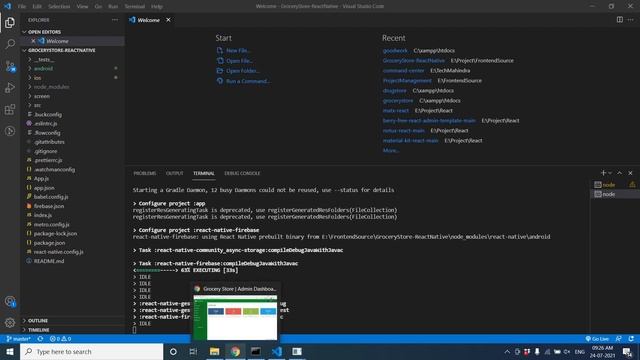Close Welcome in Open Editors list

point(33,41)
